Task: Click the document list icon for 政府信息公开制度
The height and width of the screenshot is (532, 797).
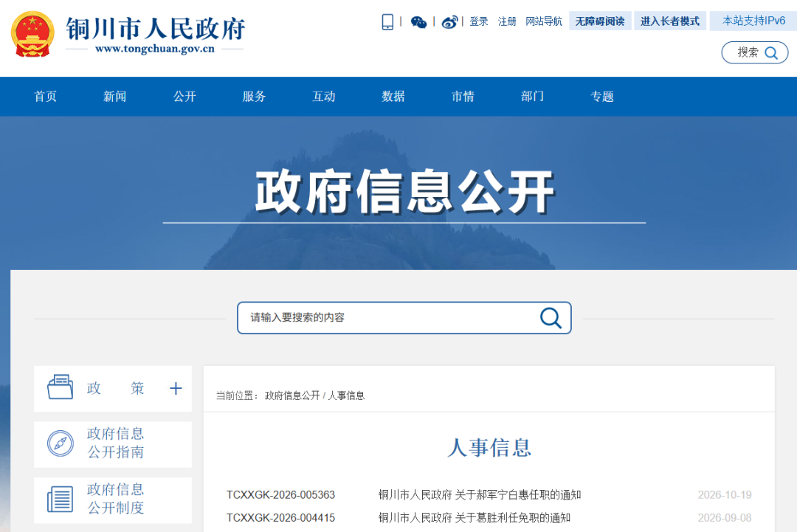Action: (60, 499)
